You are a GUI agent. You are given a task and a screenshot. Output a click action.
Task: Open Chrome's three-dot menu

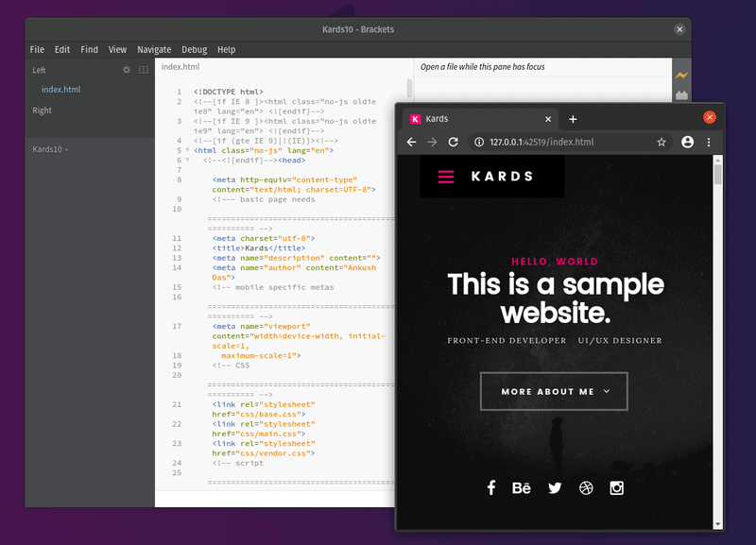709,143
